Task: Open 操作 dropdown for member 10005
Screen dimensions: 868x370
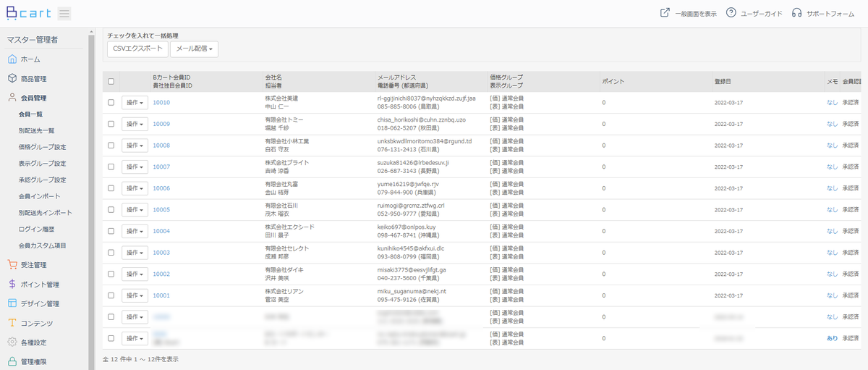Action: pyautogui.click(x=135, y=209)
